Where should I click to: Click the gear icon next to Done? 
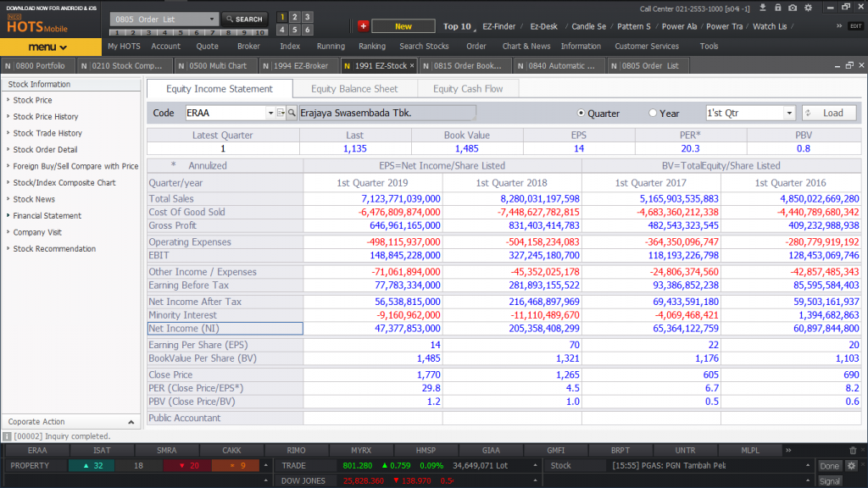[851, 466]
